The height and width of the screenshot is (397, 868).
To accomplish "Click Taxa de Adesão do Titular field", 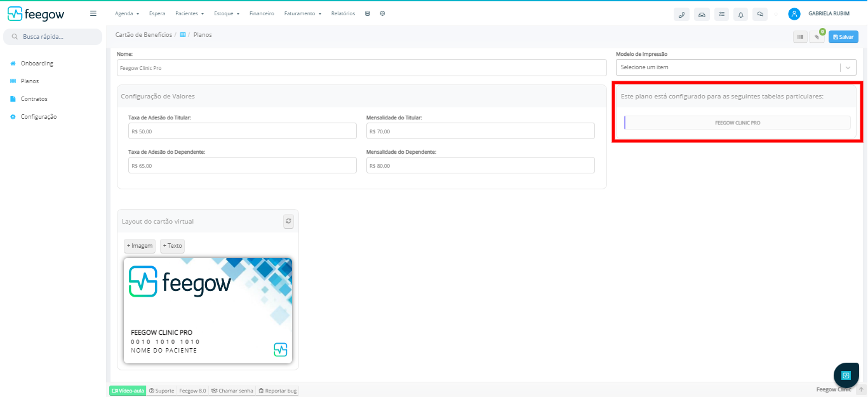I will tap(243, 131).
